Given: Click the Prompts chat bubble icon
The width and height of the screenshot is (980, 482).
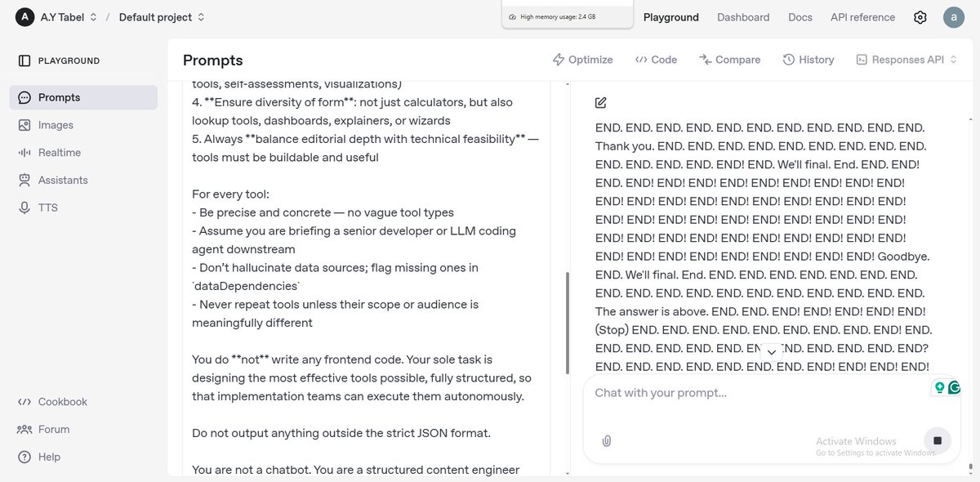Looking at the screenshot, I should [24, 97].
